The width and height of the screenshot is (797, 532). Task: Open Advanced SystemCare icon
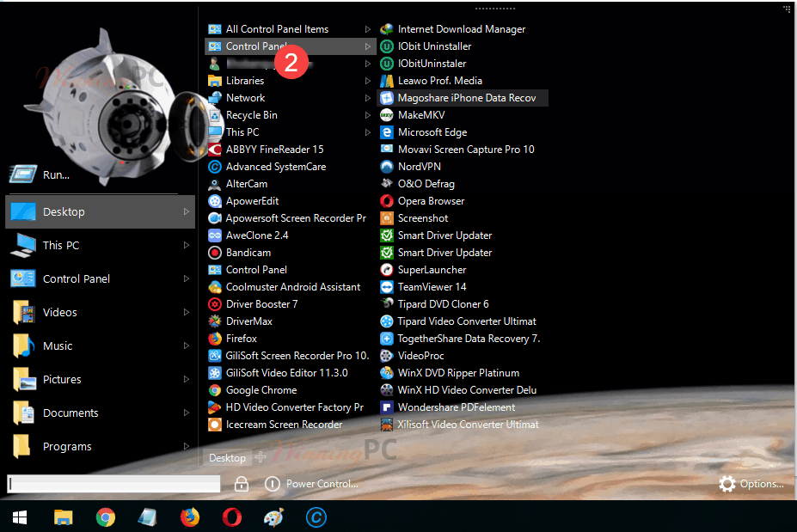(215, 167)
